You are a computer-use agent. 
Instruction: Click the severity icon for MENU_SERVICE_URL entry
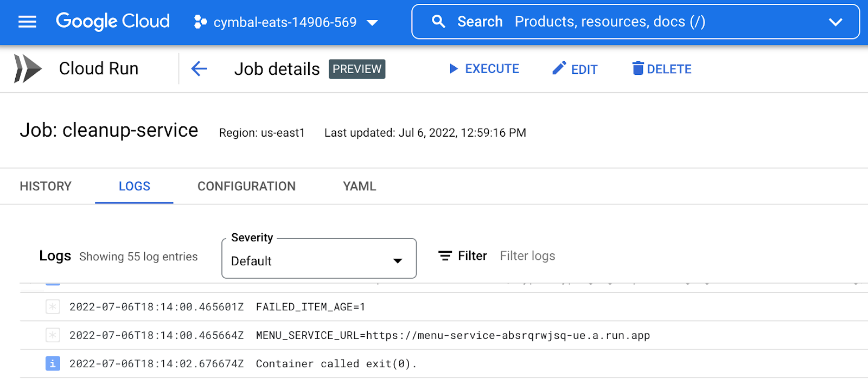53,335
